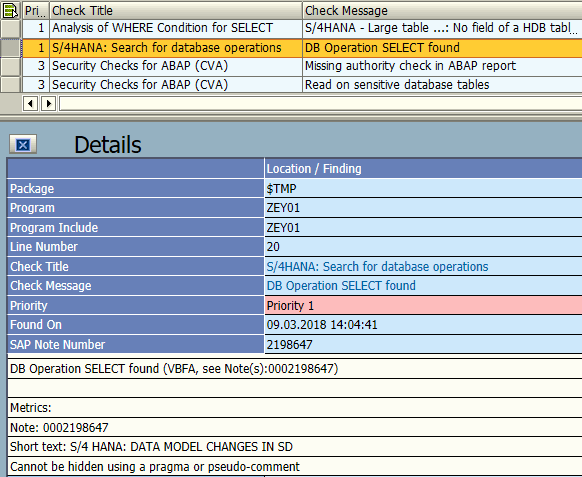Click the horizontal scrollbar track

tap(320, 104)
